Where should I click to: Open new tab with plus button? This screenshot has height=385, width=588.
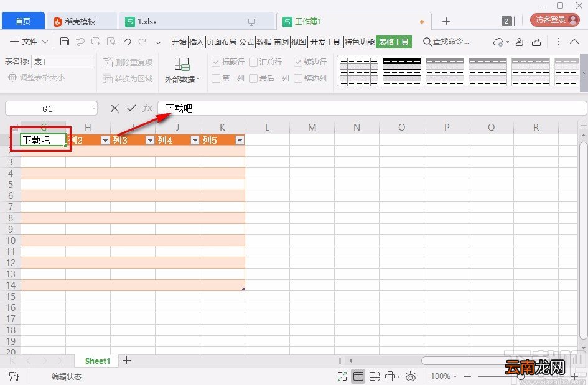click(446, 21)
